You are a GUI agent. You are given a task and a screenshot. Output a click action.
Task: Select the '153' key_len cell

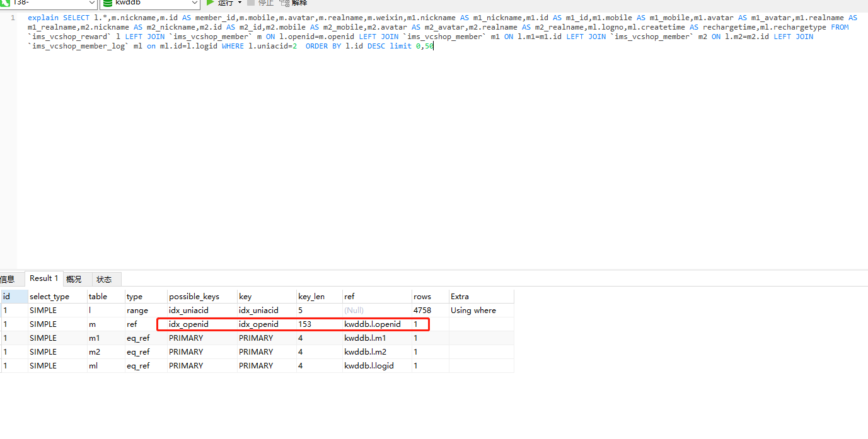click(319, 324)
